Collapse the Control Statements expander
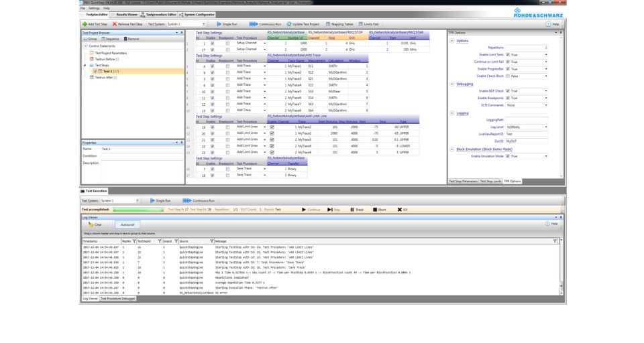644x343 pixels. (x=85, y=46)
